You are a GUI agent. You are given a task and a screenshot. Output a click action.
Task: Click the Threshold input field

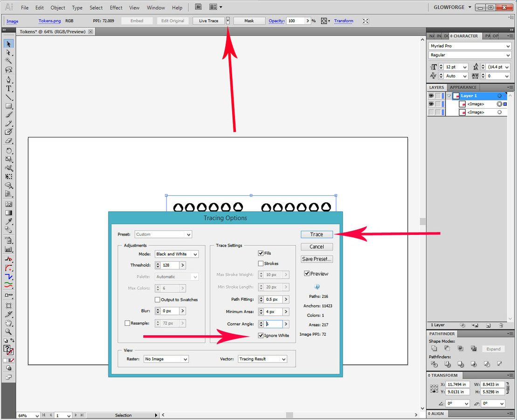pos(170,265)
